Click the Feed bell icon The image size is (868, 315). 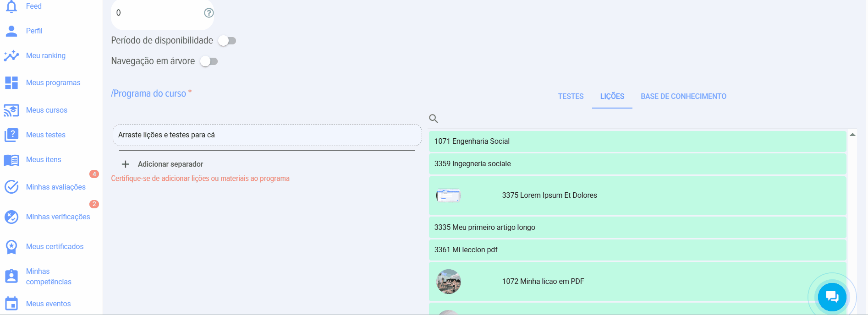click(11, 6)
